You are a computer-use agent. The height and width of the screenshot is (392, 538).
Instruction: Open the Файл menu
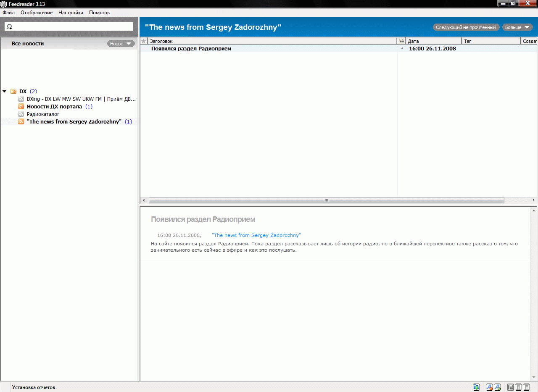(8, 13)
